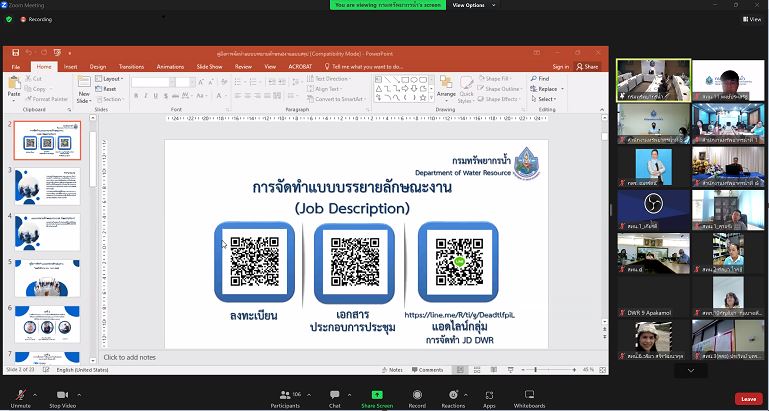Viewport: 769px width, 411px height.
Task: Switch to the Slide Show ribbon tab
Action: coord(209,67)
